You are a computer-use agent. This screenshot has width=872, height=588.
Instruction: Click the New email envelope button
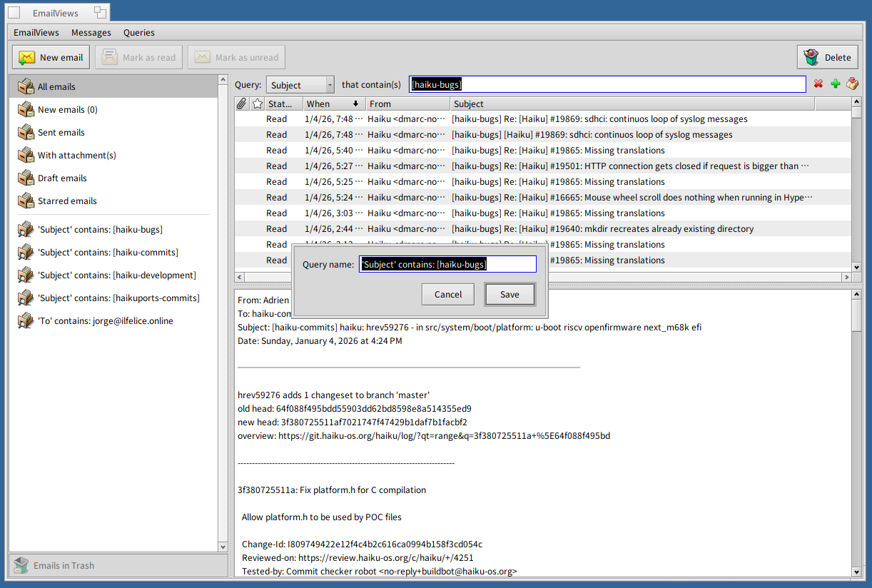51,58
